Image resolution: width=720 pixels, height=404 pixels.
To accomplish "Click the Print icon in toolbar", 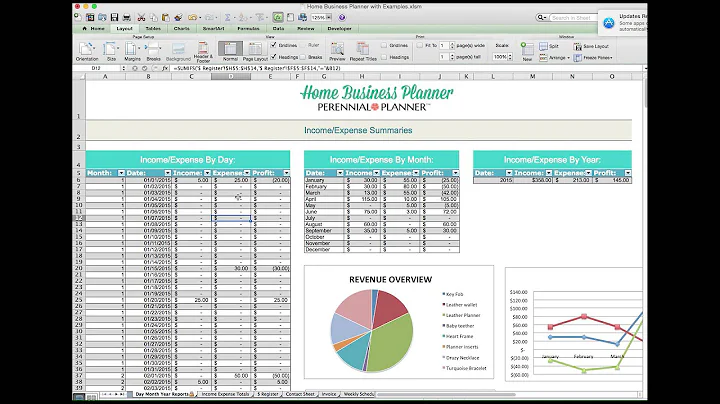I will point(127,17).
